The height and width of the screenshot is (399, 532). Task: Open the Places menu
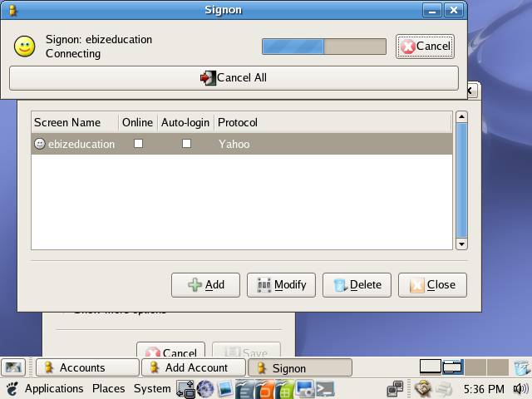(108, 388)
